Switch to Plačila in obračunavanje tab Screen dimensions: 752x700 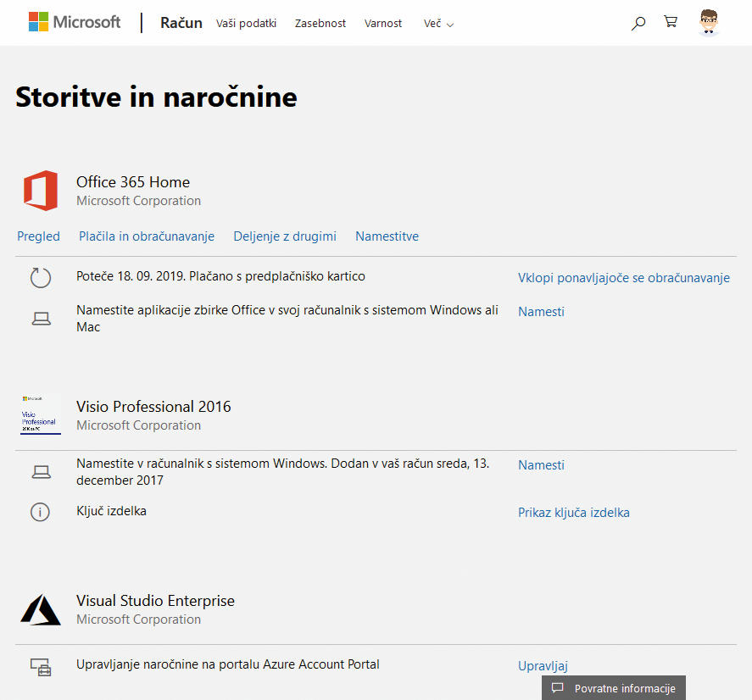click(x=147, y=236)
